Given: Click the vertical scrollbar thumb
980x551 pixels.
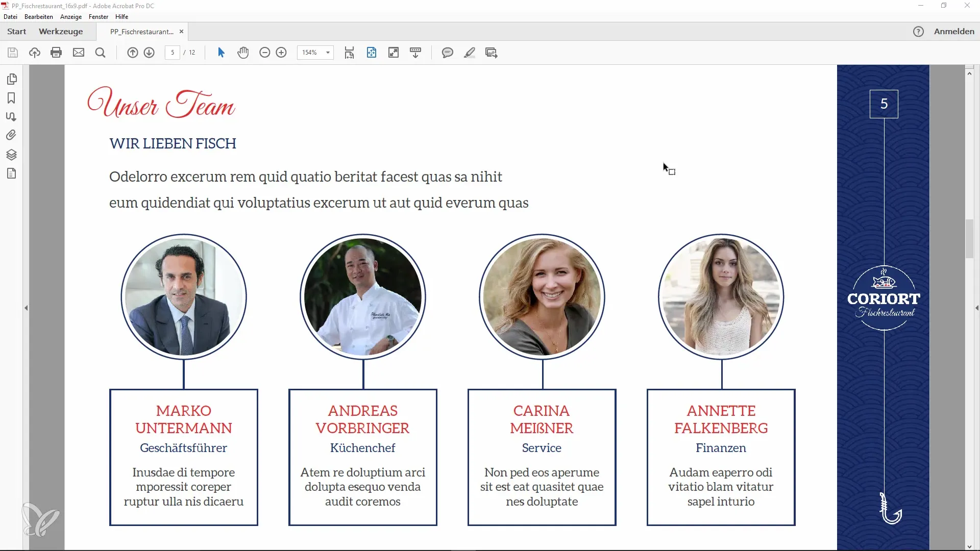Looking at the screenshot, I should [969, 239].
